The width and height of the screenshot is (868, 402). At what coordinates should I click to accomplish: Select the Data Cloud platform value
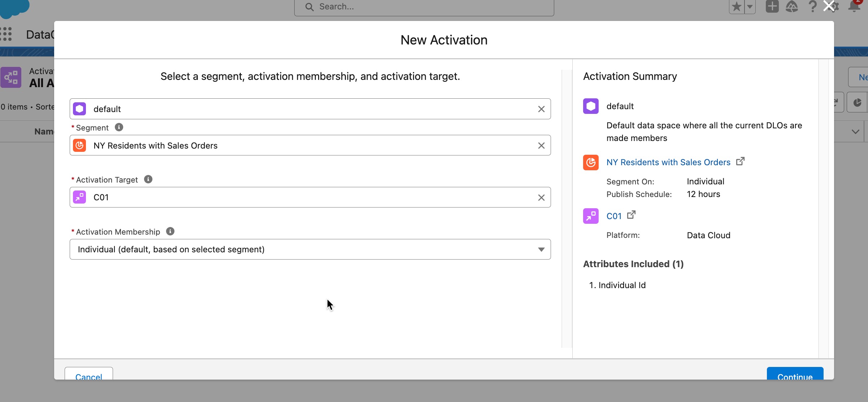point(708,235)
